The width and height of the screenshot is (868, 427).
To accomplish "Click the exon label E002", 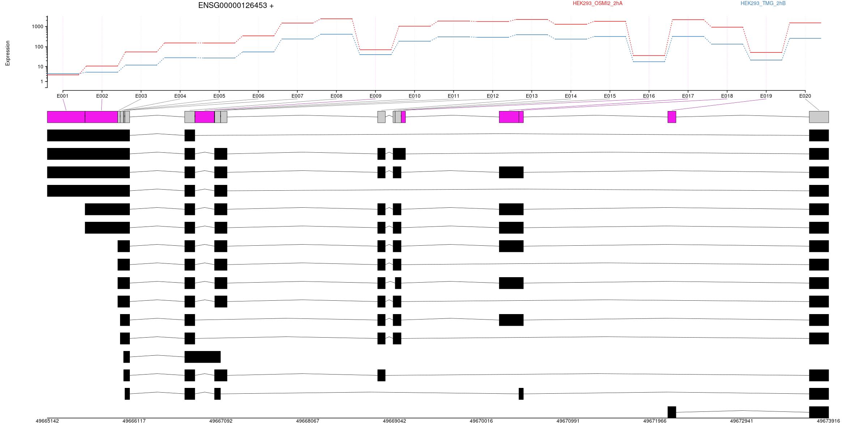I will click(102, 96).
